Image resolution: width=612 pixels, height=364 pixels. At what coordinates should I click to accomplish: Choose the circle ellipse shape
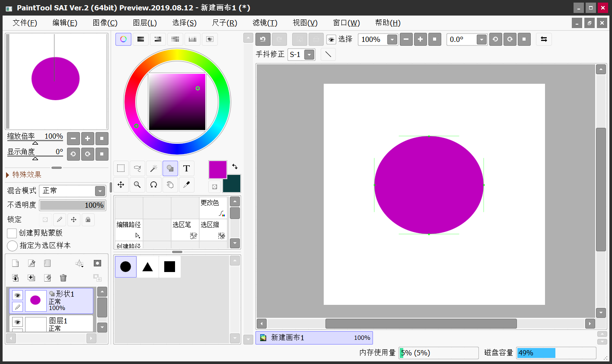[x=126, y=267]
